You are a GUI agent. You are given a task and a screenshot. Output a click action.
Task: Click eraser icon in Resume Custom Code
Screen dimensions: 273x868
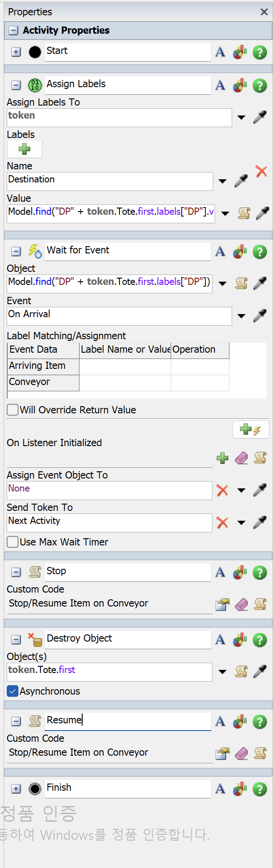(242, 753)
